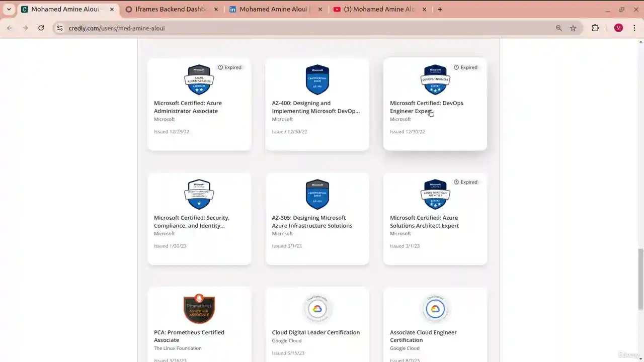644x362 pixels.
Task: Open Associate Cloud Engineer Certification link
Action: click(423, 336)
